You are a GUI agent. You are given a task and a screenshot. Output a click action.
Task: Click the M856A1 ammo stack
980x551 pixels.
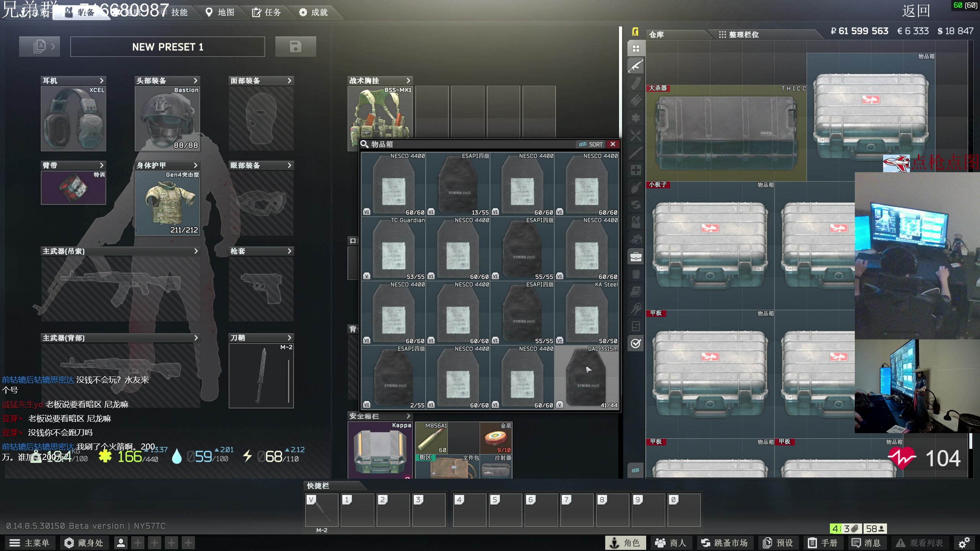coord(431,438)
